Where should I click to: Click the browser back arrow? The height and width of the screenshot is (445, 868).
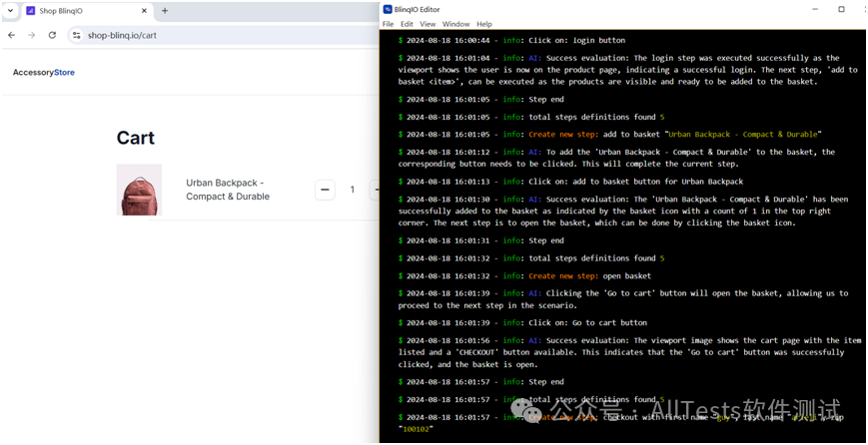[12, 35]
